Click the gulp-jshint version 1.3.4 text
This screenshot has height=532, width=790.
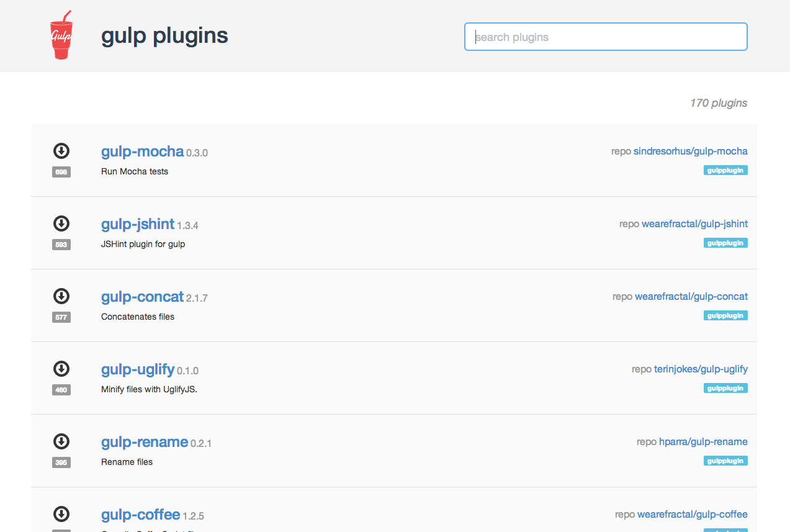click(188, 226)
